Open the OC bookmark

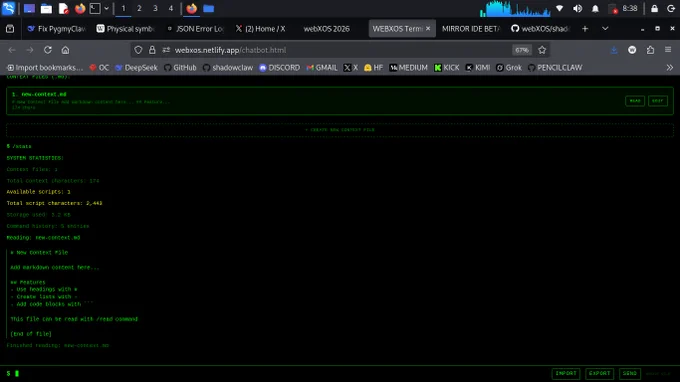[x=99, y=68]
